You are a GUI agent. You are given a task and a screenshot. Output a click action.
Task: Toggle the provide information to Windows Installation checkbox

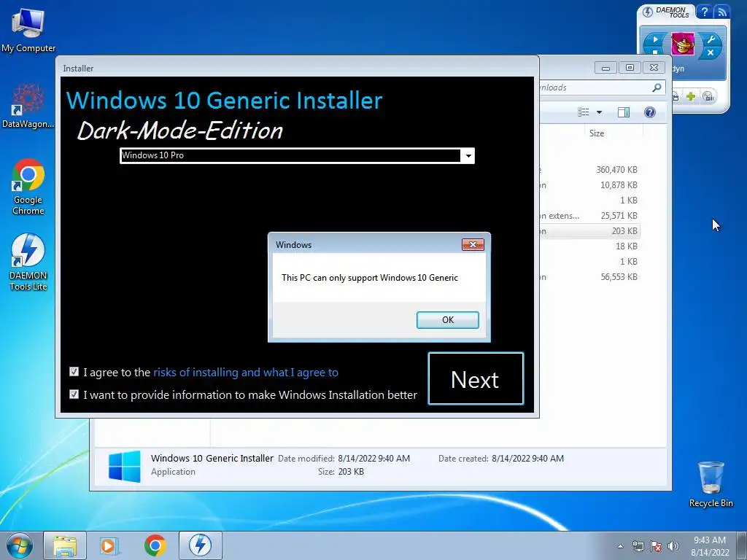tap(74, 394)
